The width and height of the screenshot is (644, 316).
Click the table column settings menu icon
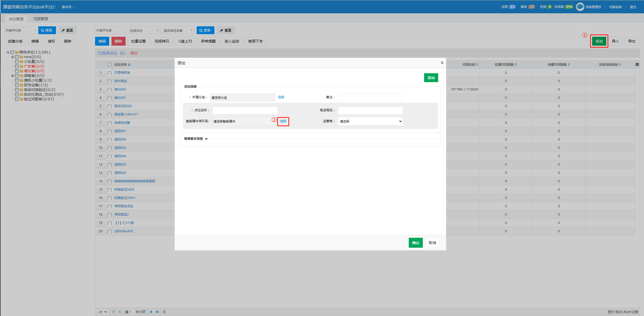(x=637, y=64)
